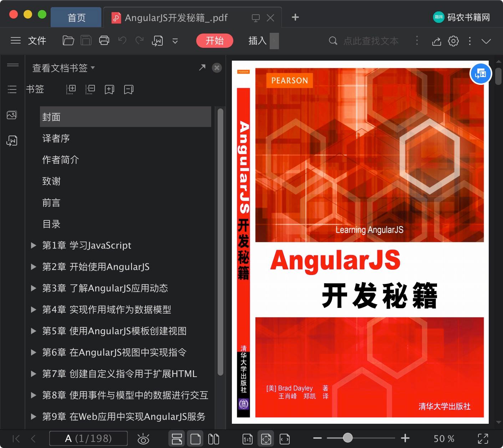Go to the first page

(16, 439)
